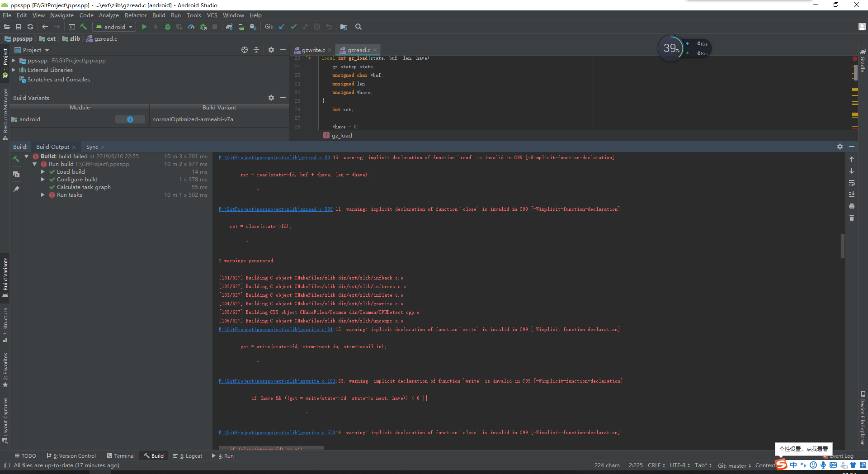The width and height of the screenshot is (868, 474).
Task: Start debugging using the bug icon
Action: [x=167, y=27]
